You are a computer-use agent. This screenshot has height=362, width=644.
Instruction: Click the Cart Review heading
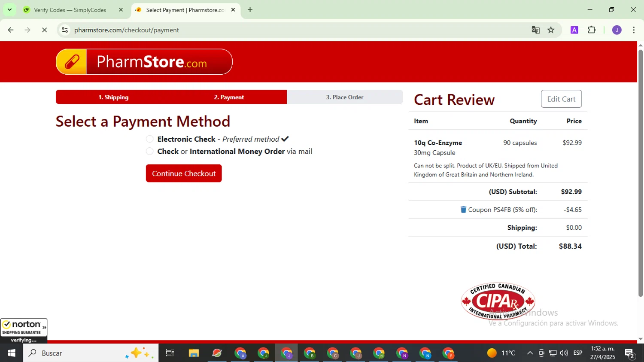[x=454, y=100]
